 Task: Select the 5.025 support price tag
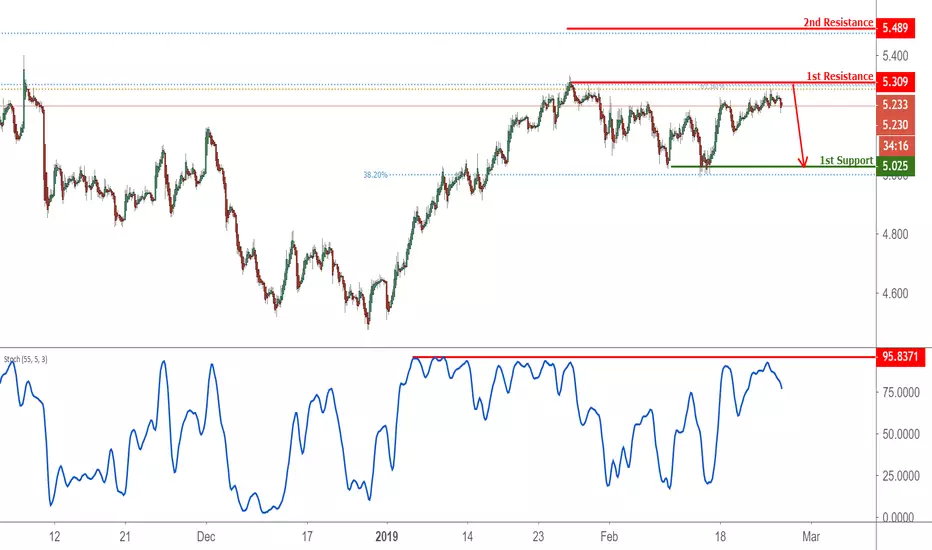pos(895,166)
